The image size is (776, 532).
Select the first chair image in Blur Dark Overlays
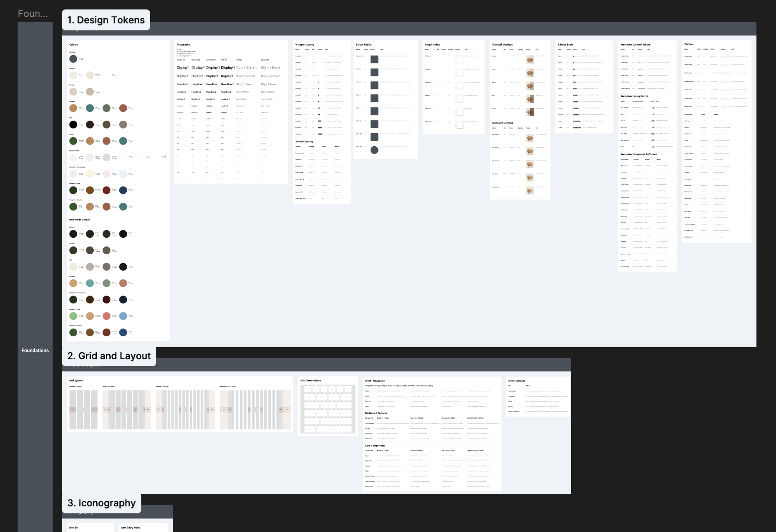click(530, 60)
